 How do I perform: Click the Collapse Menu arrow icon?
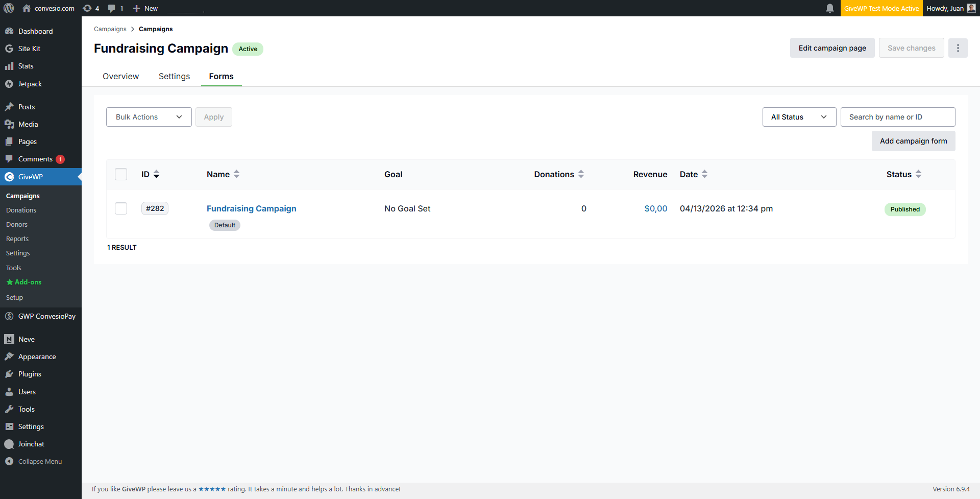click(9, 461)
